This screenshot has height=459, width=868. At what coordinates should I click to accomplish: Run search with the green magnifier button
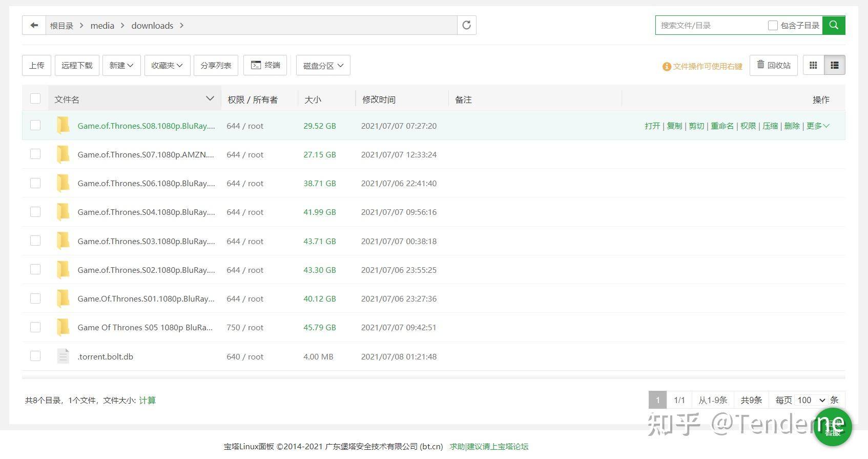(x=834, y=25)
